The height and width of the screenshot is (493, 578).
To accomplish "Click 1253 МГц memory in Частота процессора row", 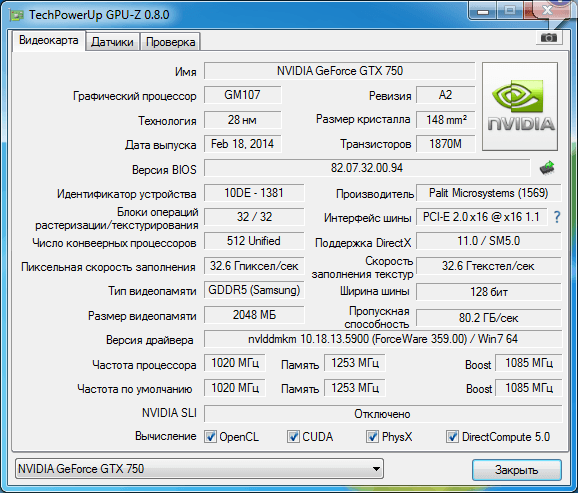I will click(x=355, y=363).
